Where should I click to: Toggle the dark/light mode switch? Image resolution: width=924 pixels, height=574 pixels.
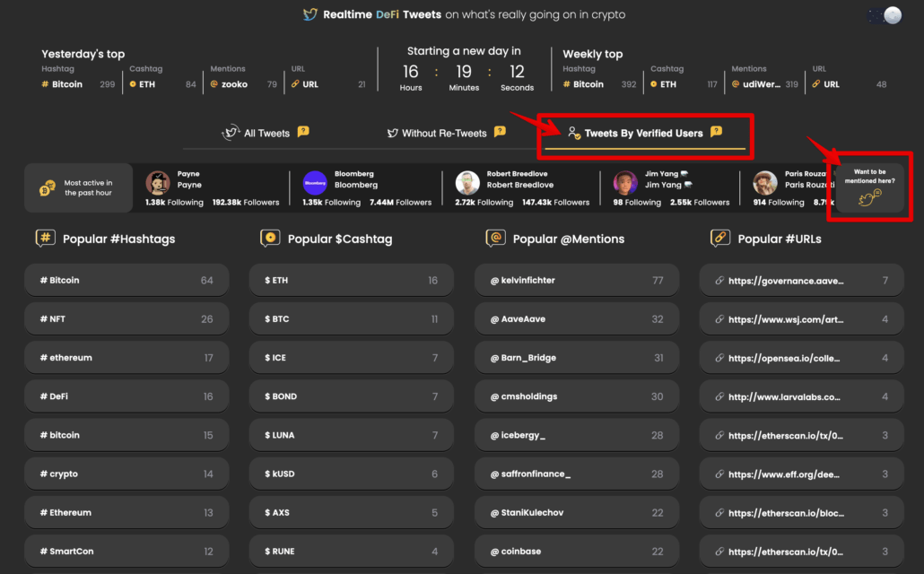(885, 15)
